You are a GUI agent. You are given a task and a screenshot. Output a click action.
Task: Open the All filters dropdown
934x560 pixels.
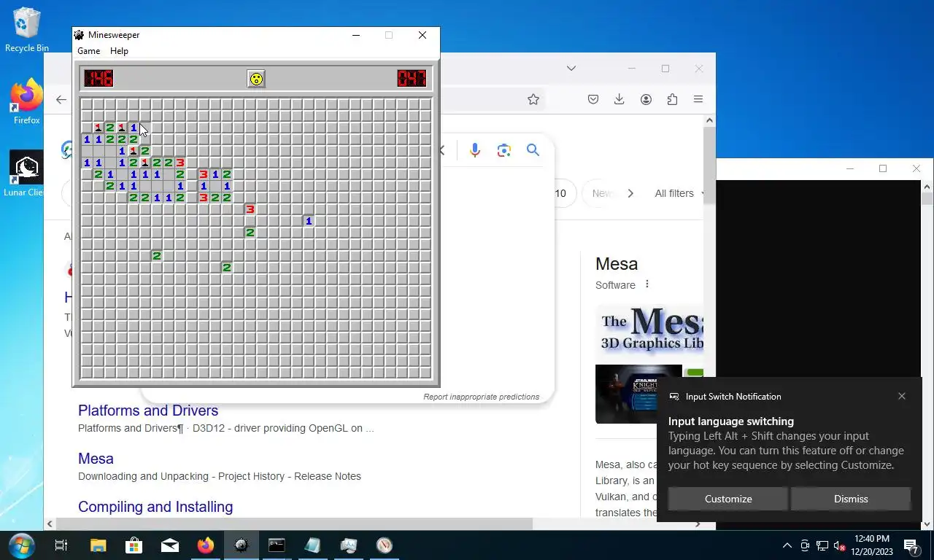(679, 193)
